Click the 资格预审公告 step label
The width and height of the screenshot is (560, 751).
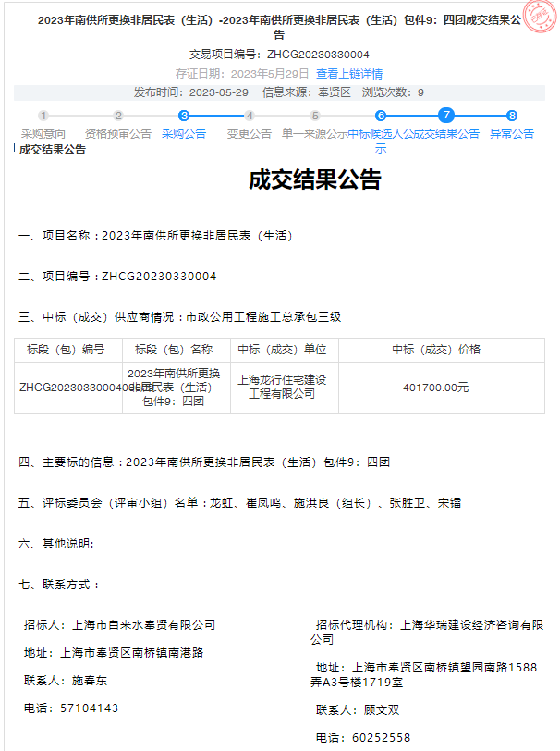[x=118, y=133]
